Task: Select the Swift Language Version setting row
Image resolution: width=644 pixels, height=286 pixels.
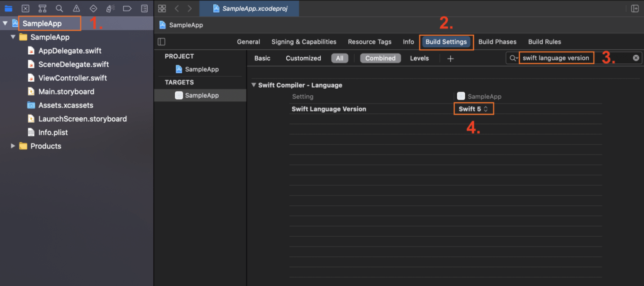Action: click(x=446, y=109)
